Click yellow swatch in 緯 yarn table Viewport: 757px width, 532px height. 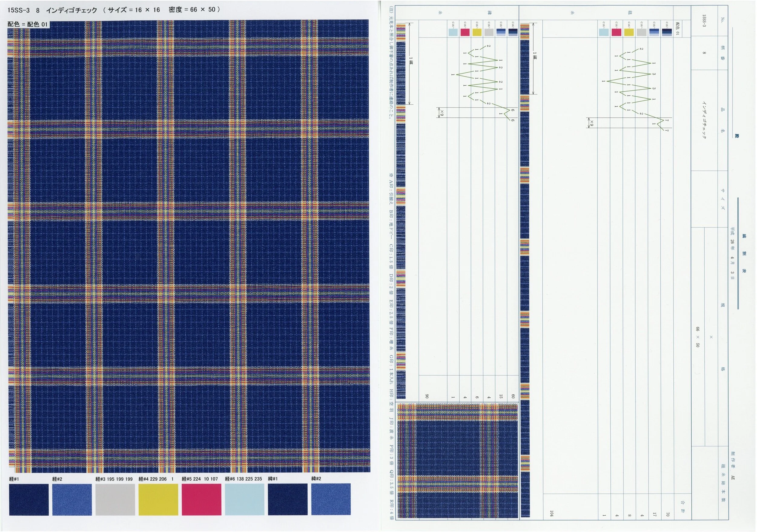tap(477, 32)
